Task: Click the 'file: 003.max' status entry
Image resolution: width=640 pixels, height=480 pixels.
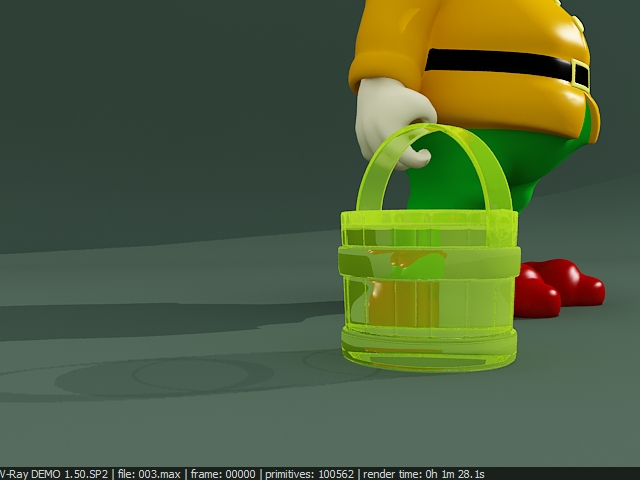Action: (149, 474)
